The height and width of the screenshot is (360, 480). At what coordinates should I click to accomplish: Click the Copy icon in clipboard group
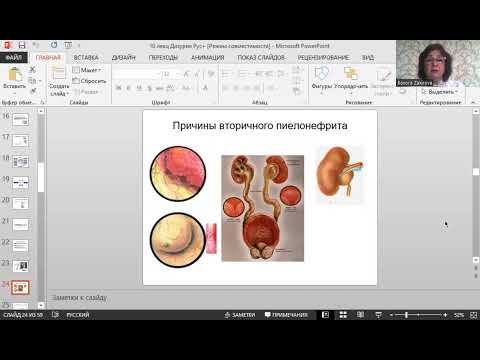pos(32,80)
